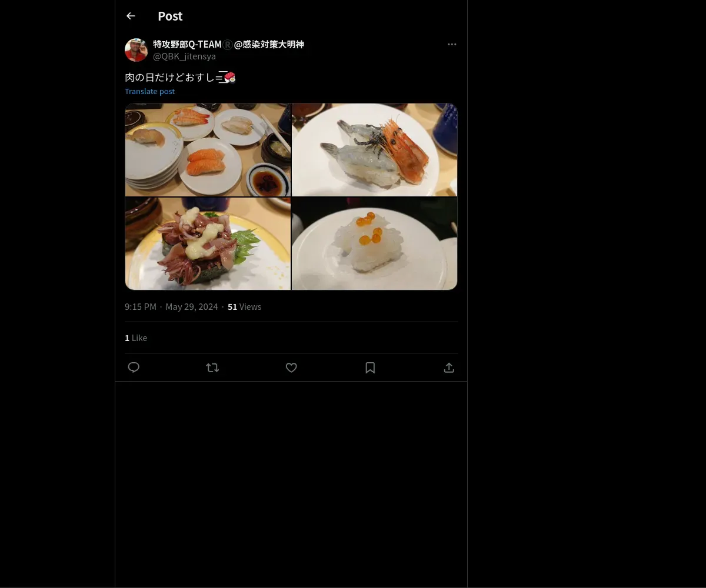This screenshot has width=706, height=588.
Task: Go back using the left arrow
Action: (x=131, y=16)
